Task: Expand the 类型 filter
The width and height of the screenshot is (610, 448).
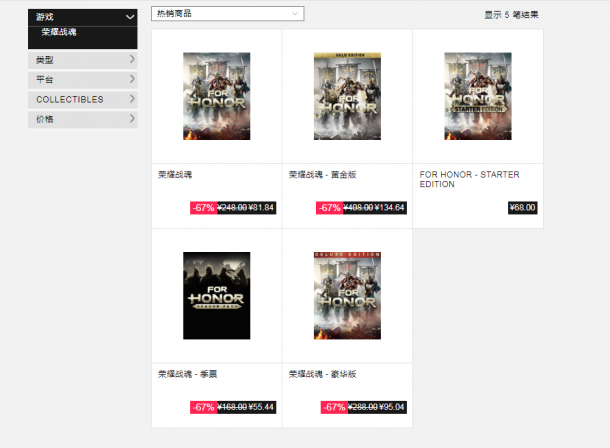Action: coord(82,60)
